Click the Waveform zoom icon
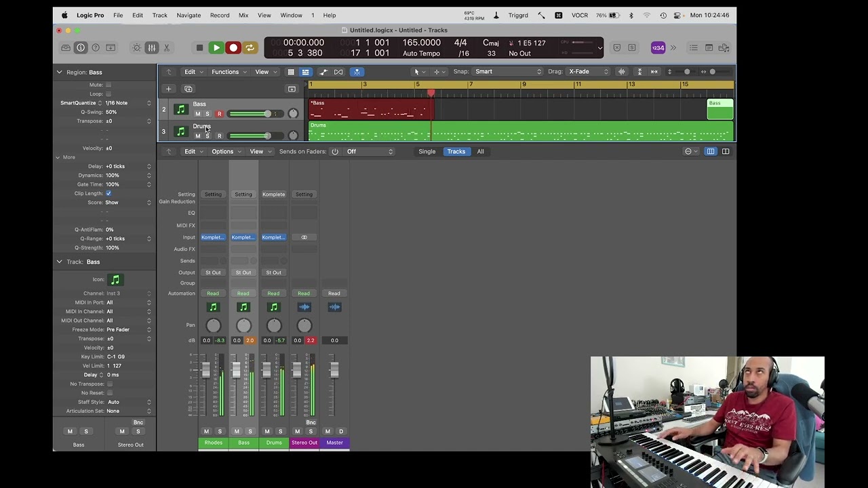The image size is (868, 488). pyautogui.click(x=621, y=72)
